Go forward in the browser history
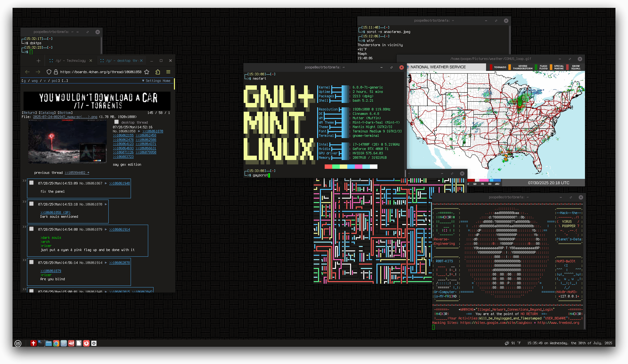This screenshot has height=364, width=628. pyautogui.click(x=38, y=72)
